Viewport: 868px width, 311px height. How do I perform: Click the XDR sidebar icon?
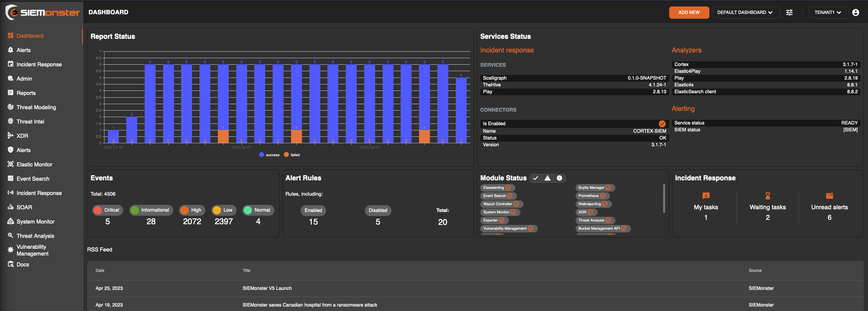[11, 135]
